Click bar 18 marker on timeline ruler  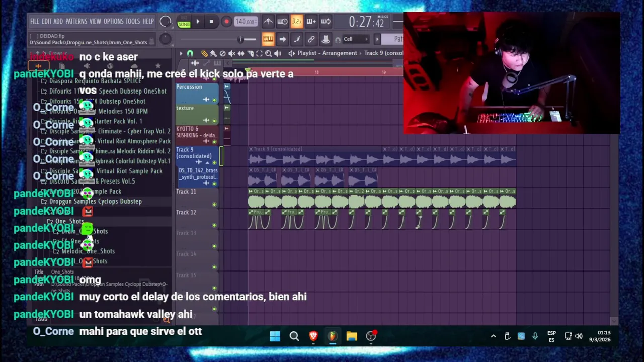316,73
